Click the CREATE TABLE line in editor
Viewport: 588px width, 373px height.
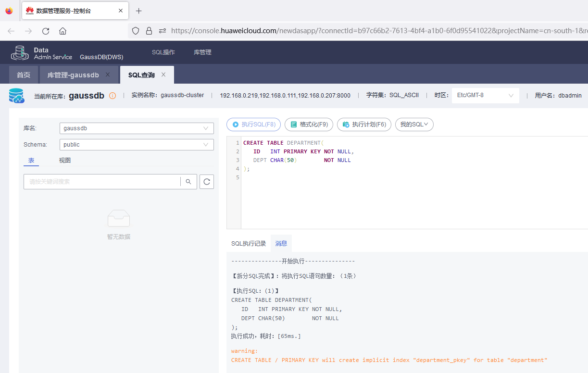tap(284, 143)
